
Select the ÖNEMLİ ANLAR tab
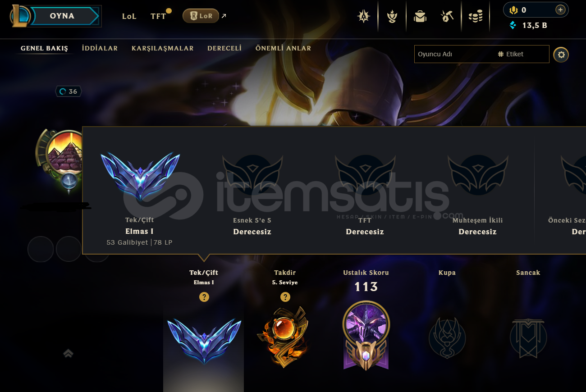click(283, 48)
